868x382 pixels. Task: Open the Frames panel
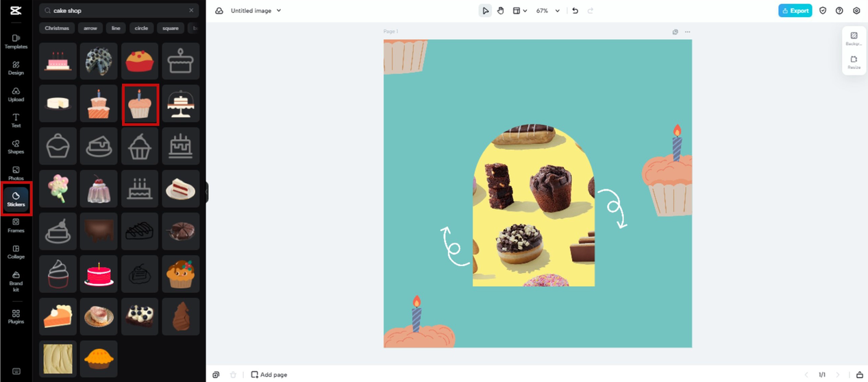[16, 225]
